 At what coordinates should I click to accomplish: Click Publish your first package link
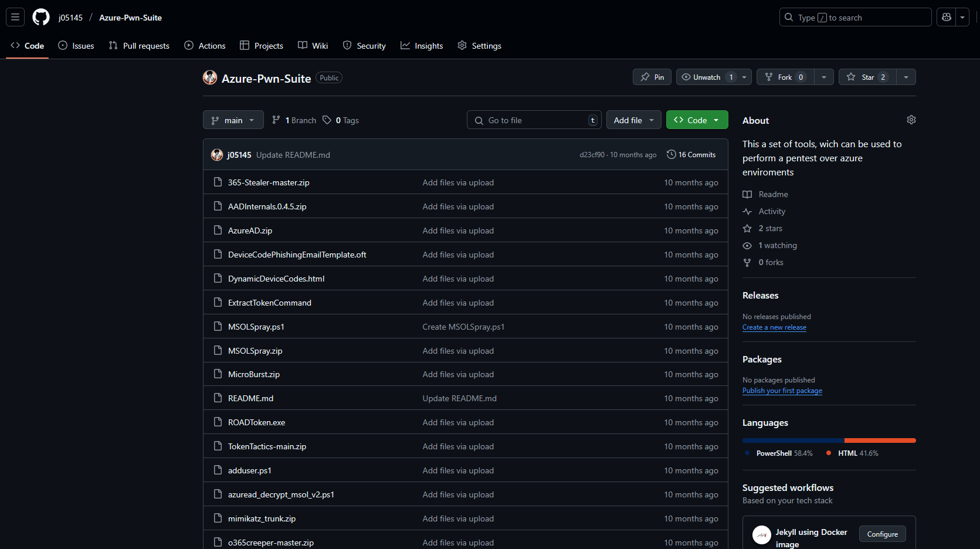(x=782, y=391)
